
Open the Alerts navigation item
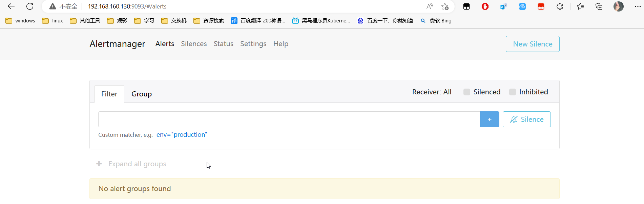coord(165,44)
